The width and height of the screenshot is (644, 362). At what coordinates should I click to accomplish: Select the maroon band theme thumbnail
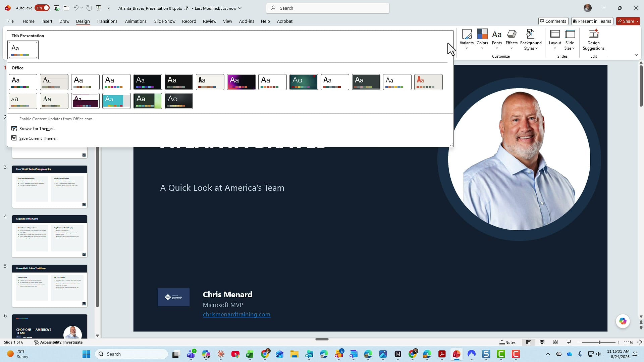click(85, 101)
